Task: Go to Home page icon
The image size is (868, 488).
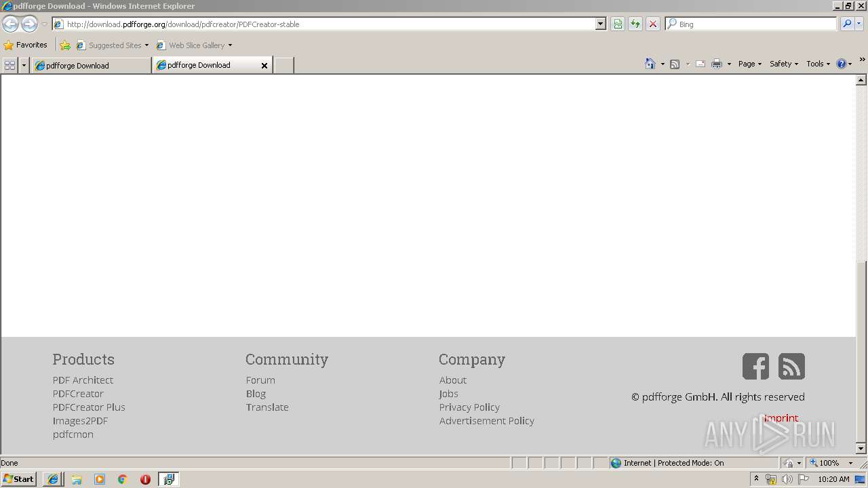Action: pos(650,64)
